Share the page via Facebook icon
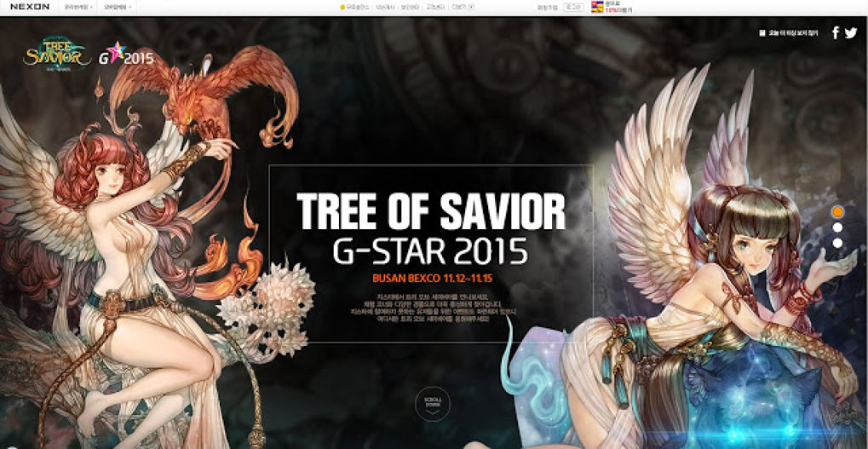868x449 pixels. click(835, 33)
